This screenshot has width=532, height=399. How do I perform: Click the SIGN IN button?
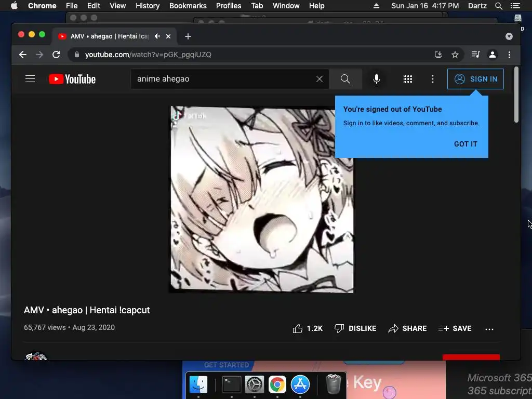pyautogui.click(x=475, y=79)
